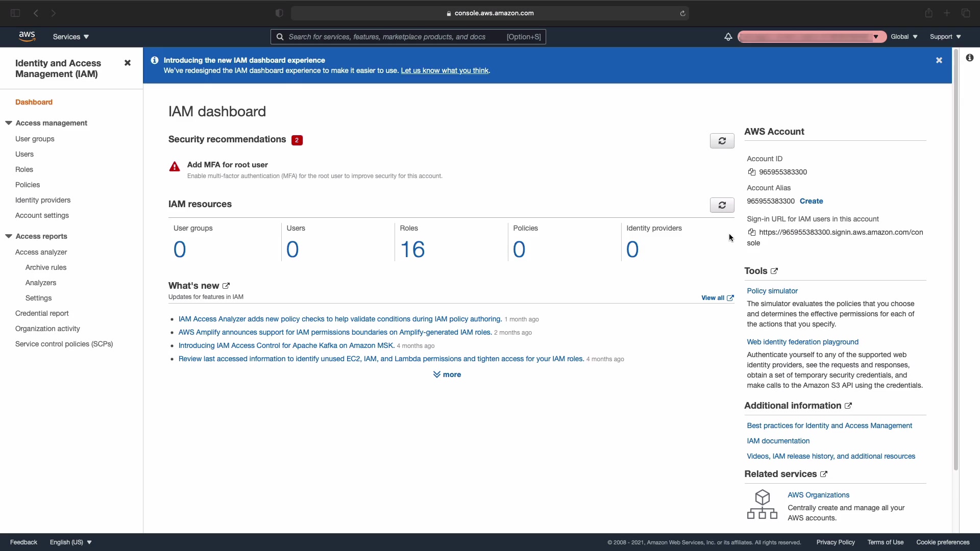This screenshot has width=980, height=551.
Task: Open Roles in the sidebar
Action: coord(24,169)
